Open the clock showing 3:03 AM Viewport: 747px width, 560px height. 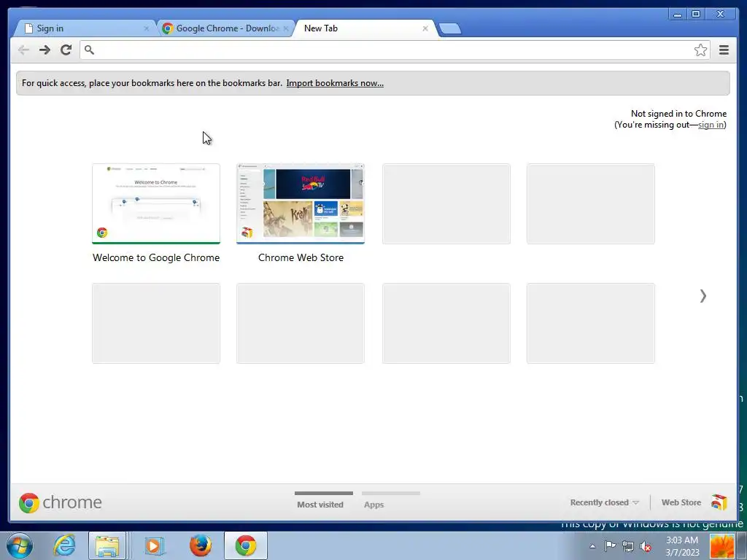pos(682,546)
